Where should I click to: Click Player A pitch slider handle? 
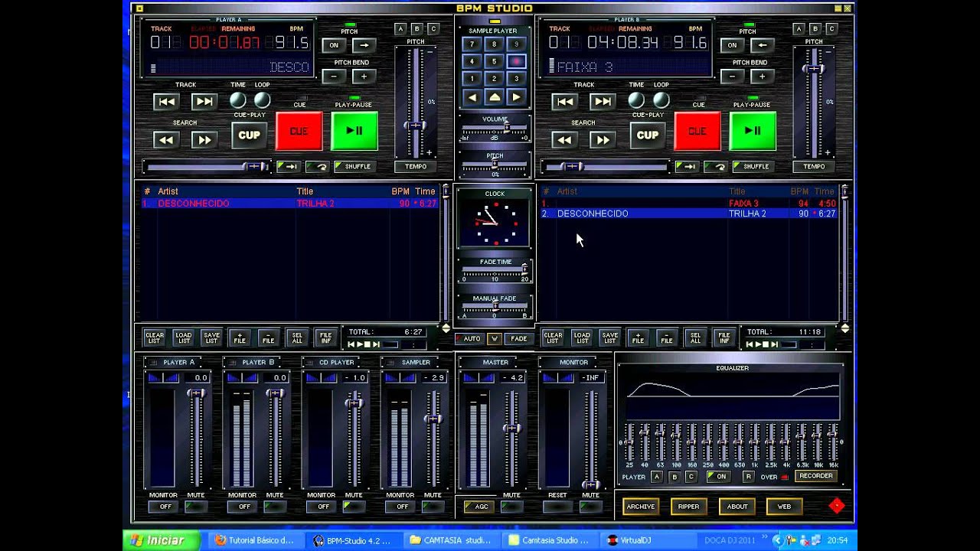pos(416,126)
